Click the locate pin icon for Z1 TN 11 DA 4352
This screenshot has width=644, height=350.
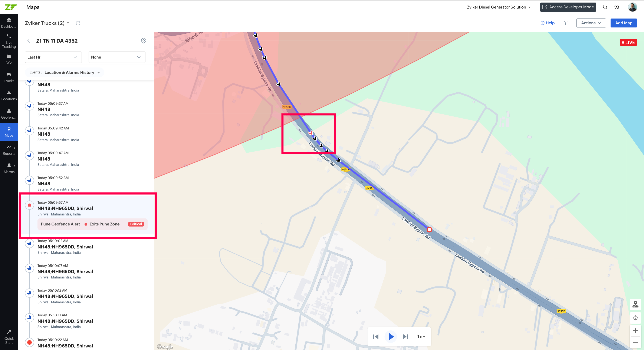[x=144, y=41]
